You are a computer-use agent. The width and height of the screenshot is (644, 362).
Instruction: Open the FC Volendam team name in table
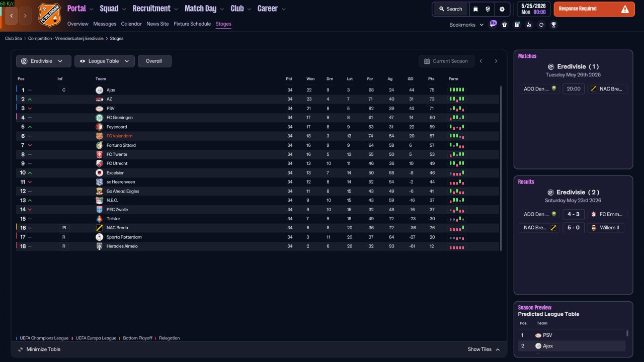[119, 136]
